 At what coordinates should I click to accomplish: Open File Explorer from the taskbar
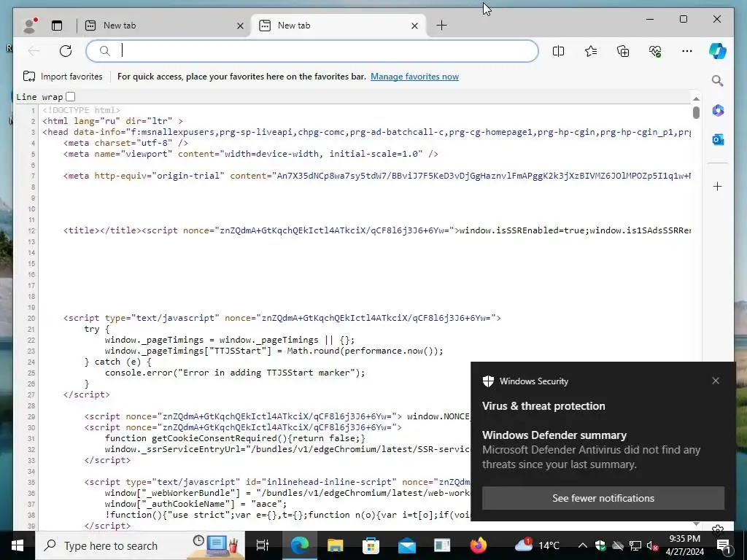tap(336, 545)
